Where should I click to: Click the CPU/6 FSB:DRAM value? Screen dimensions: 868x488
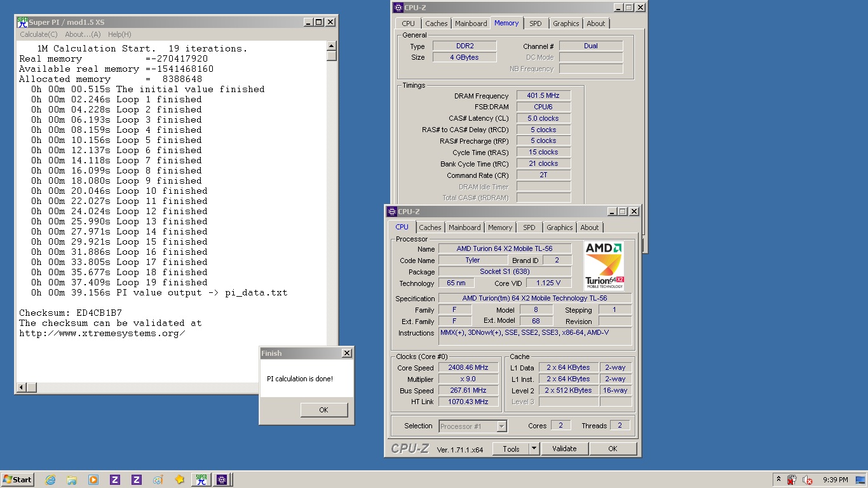(x=543, y=107)
